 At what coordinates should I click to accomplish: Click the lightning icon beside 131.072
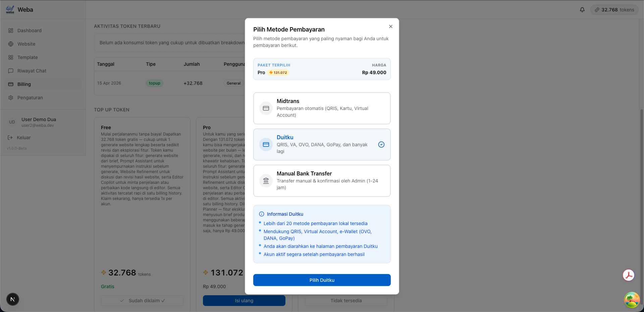(206, 273)
